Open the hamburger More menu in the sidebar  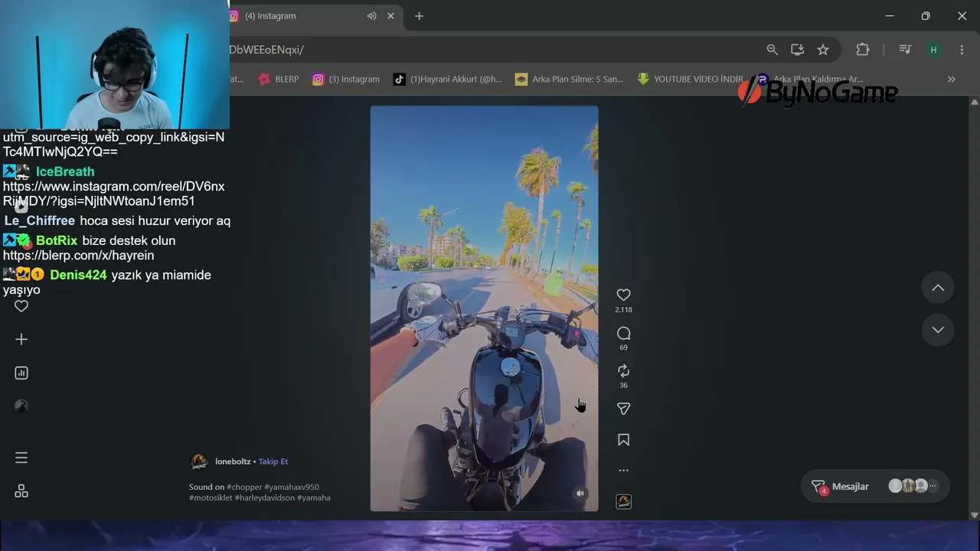coord(21,458)
